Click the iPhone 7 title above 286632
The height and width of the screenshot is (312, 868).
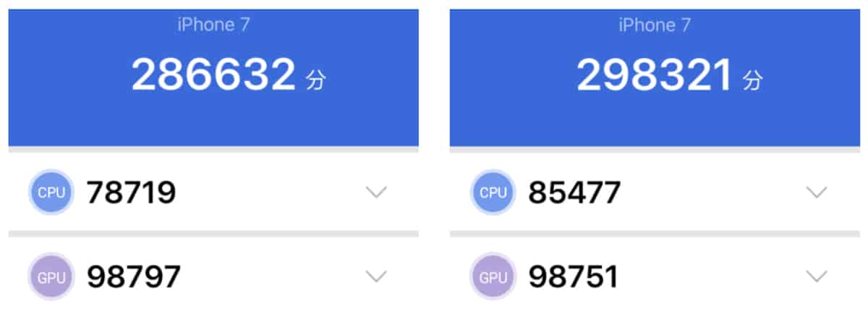coord(213,25)
